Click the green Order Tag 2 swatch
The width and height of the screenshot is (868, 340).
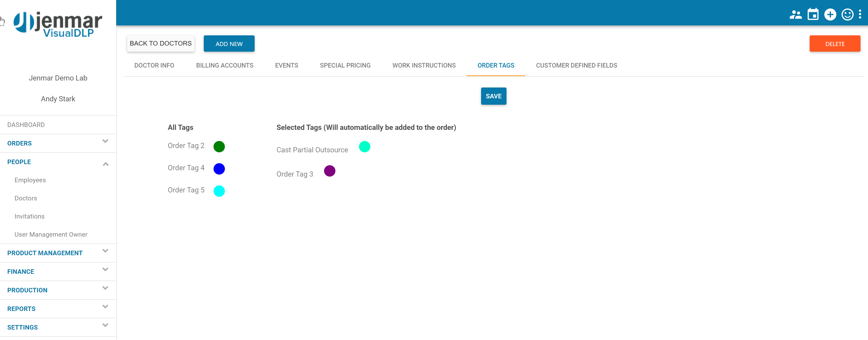tap(219, 147)
